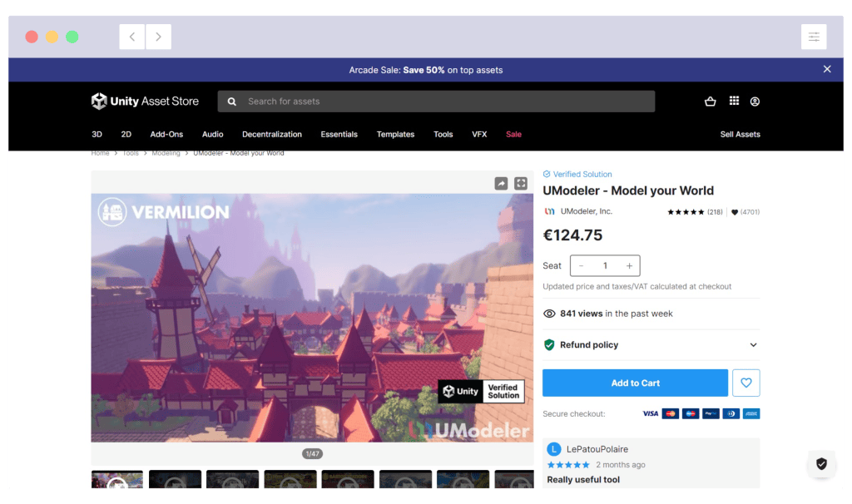
Task: Open the Tools category menu
Action: [x=443, y=135]
